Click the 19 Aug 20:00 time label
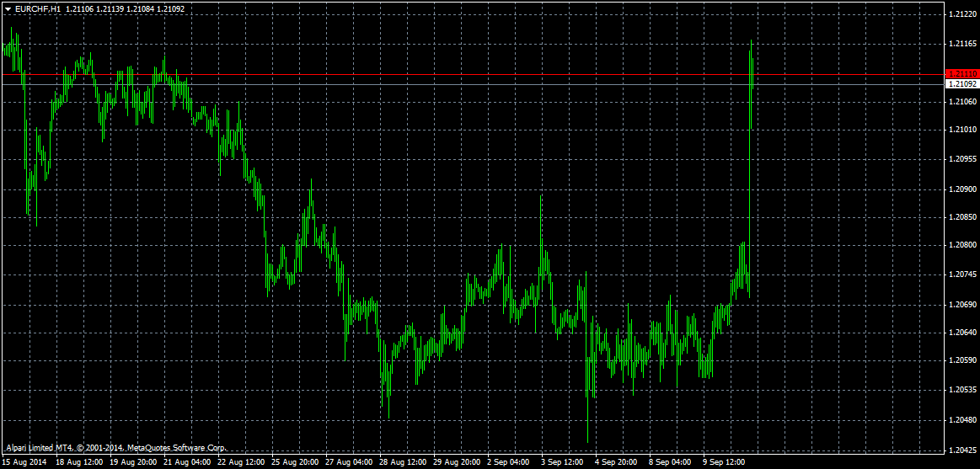The width and height of the screenshot is (980, 469). [x=133, y=463]
